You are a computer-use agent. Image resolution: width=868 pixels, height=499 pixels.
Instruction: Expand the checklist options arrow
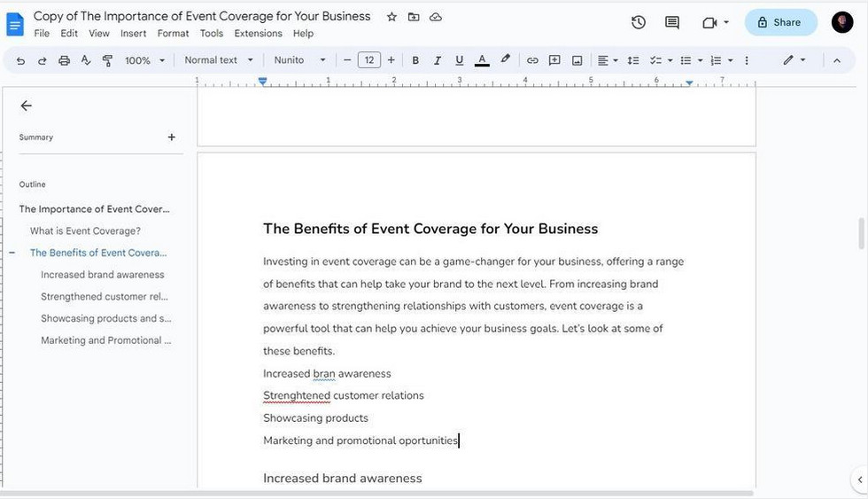pyautogui.click(x=670, y=60)
